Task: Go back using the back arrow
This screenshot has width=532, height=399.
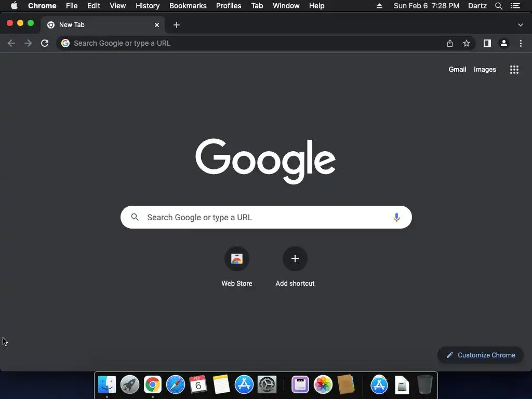Action: tap(11, 43)
